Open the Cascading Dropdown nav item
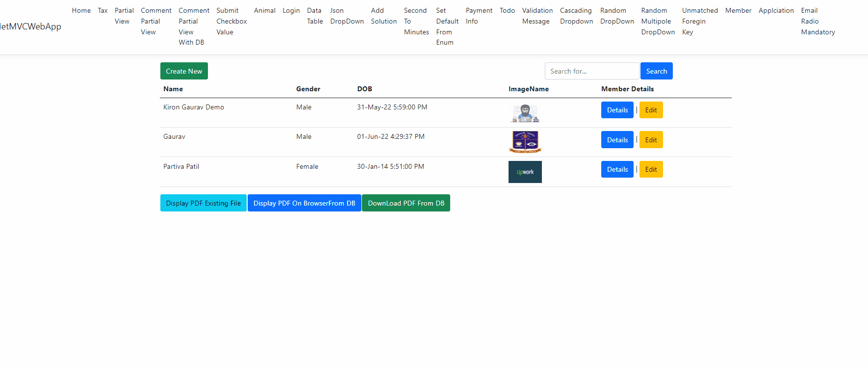Screen dimensions: 868x367 point(576,16)
